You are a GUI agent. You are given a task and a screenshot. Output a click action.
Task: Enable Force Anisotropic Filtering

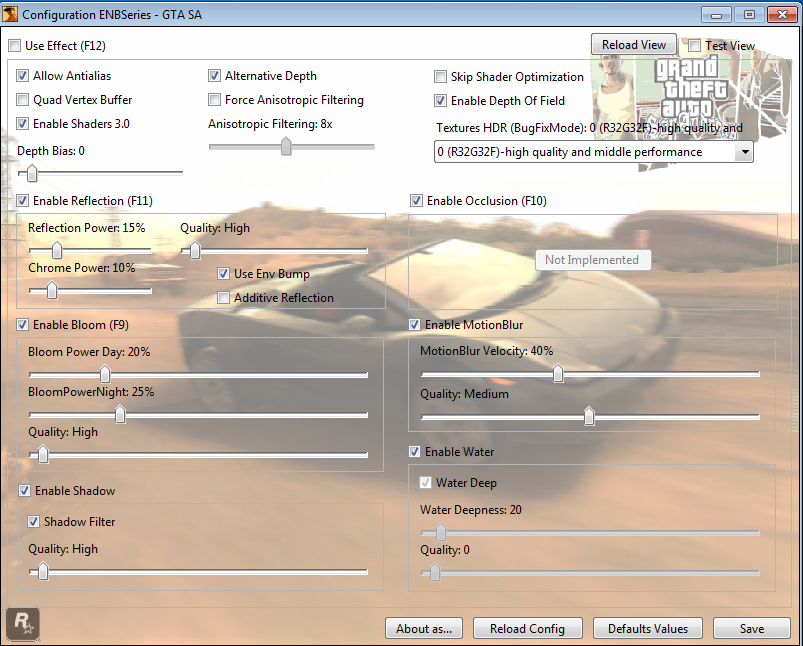(x=215, y=100)
